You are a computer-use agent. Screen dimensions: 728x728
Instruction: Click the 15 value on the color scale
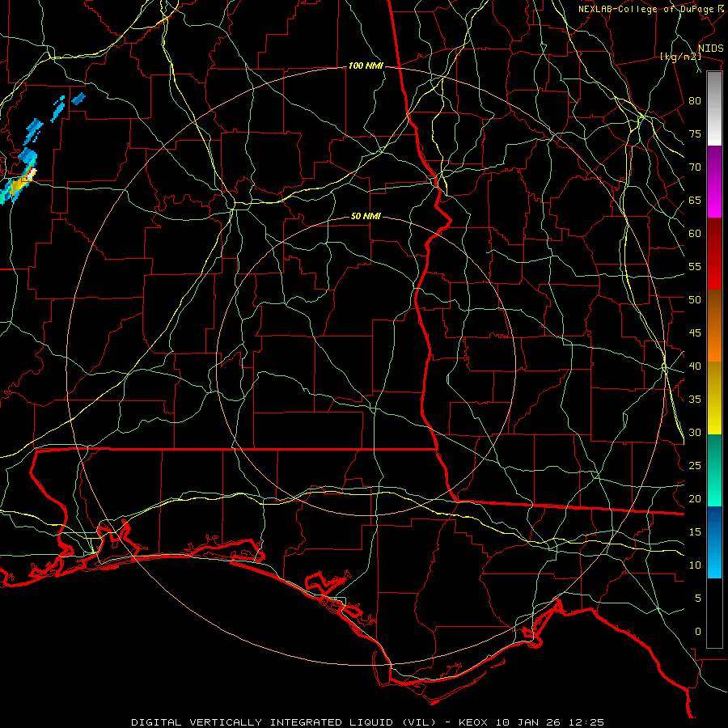coord(695,532)
